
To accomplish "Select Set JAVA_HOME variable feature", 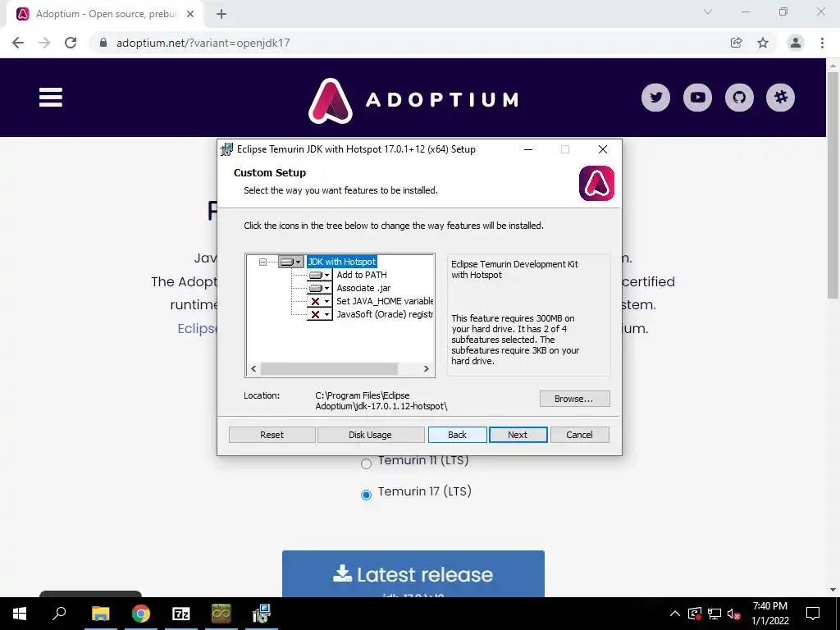I will click(385, 301).
